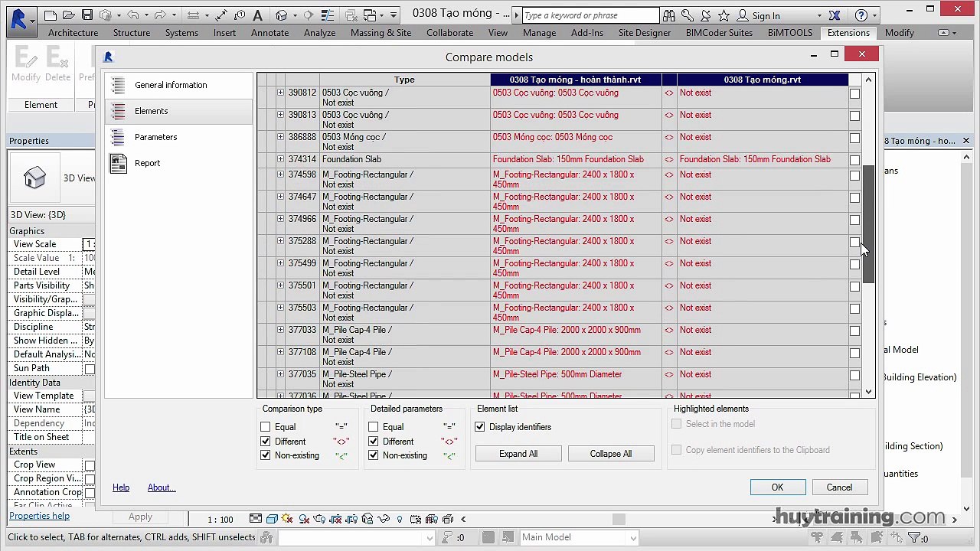Click the Autodesk Exchange Apps X icon
The height and width of the screenshot is (551, 980).
835,15
